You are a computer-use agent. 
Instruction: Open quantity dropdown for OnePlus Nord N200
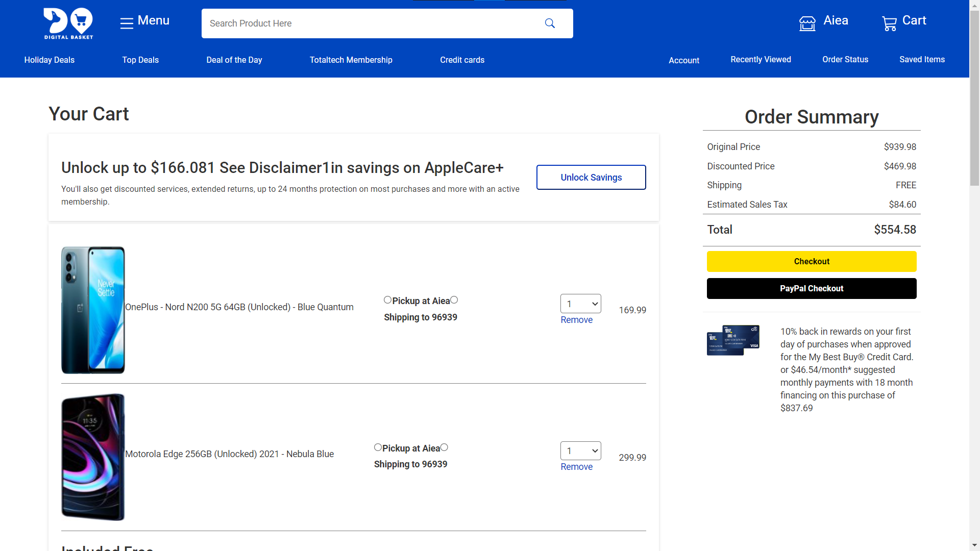(x=581, y=304)
